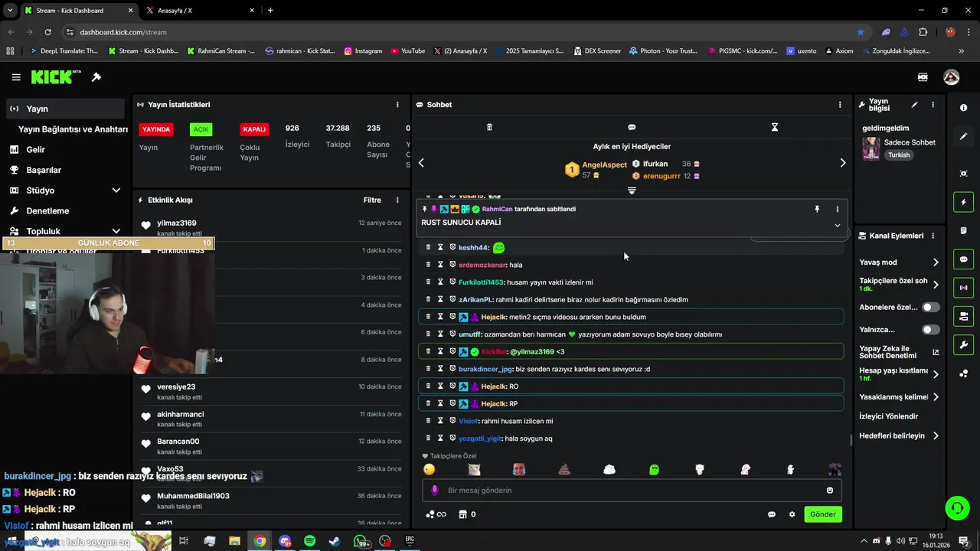Show previous top gifters with left arrow
The image size is (980, 551).
(421, 163)
